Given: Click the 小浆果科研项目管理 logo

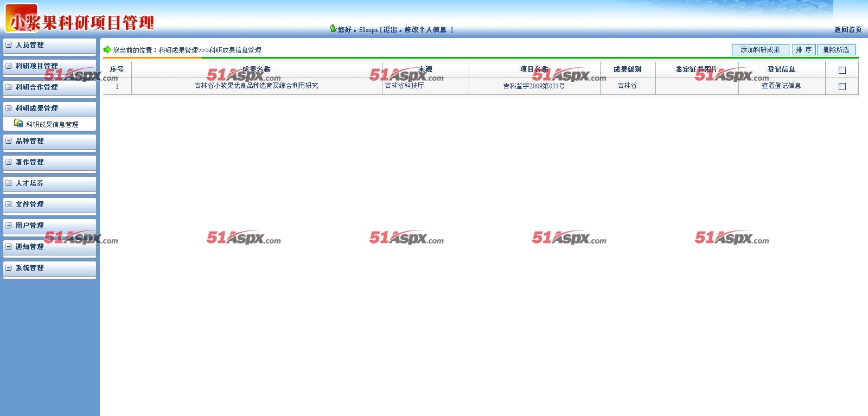Looking at the screenshot, I should (x=80, y=20).
